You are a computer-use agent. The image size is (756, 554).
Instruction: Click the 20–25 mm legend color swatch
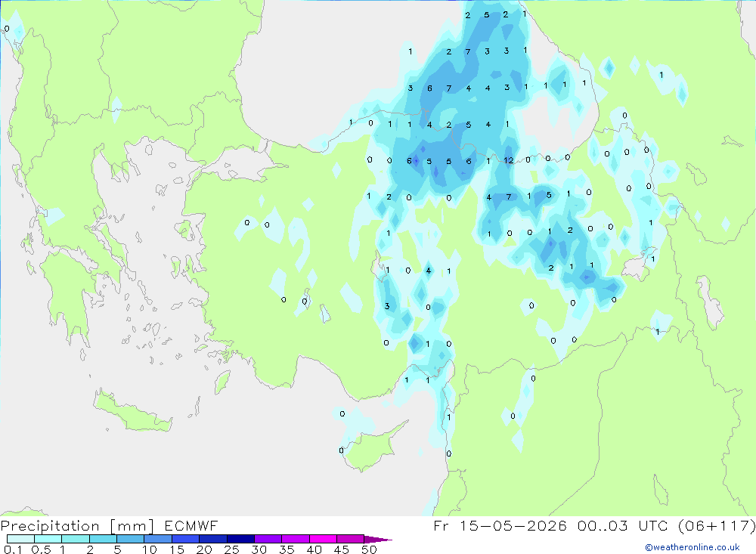(213, 539)
